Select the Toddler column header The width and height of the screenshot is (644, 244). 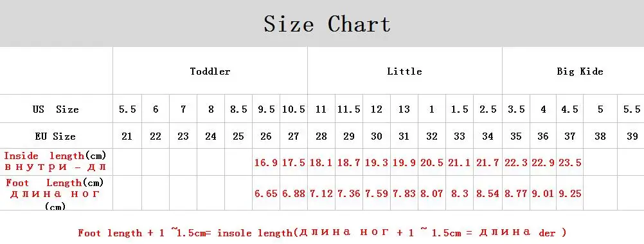(x=210, y=71)
